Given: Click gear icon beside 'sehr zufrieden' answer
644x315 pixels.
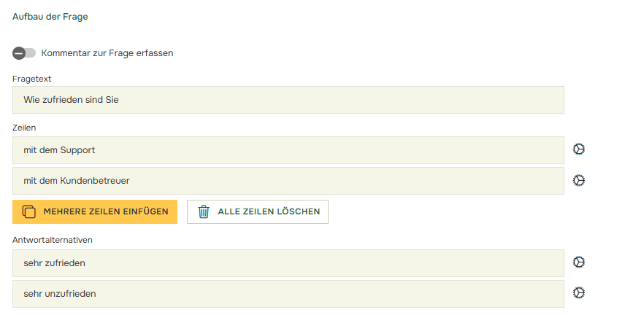Looking at the screenshot, I should pyautogui.click(x=579, y=262).
